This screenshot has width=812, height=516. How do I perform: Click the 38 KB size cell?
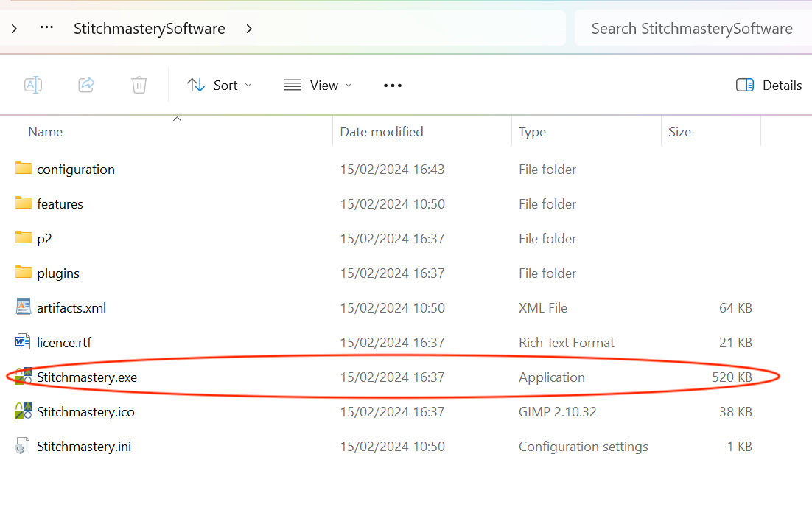[x=735, y=412]
